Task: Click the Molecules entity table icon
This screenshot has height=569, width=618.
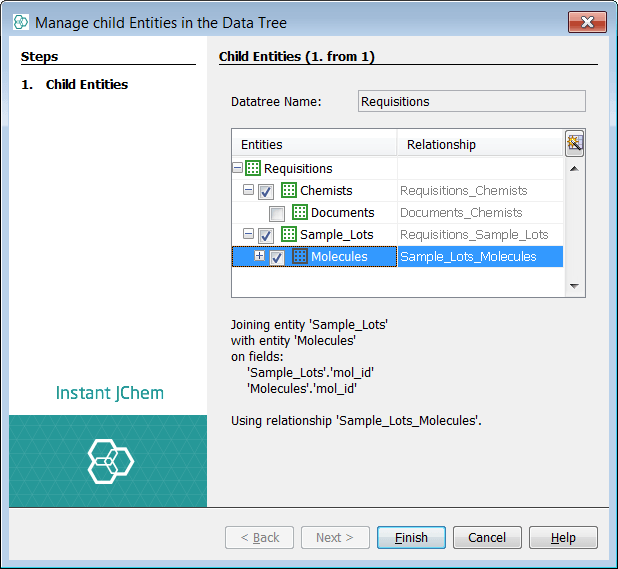Action: 299,257
